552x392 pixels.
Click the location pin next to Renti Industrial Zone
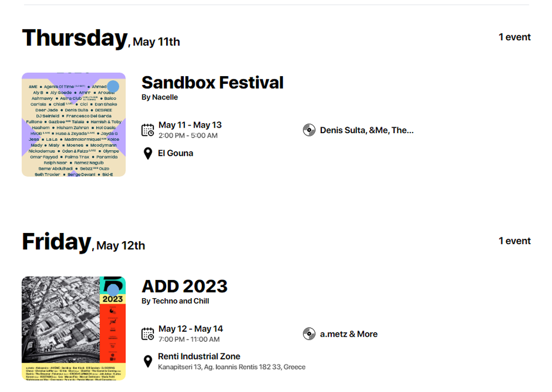click(x=148, y=361)
